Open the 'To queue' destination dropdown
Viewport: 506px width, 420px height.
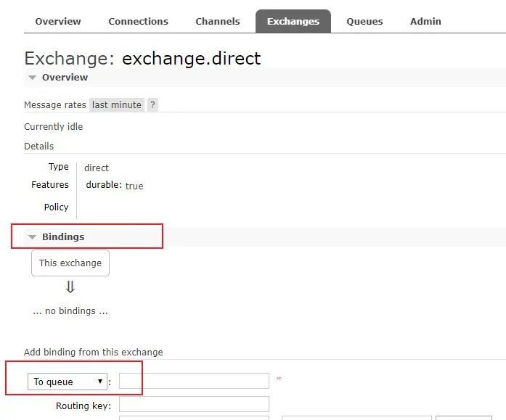(x=68, y=382)
